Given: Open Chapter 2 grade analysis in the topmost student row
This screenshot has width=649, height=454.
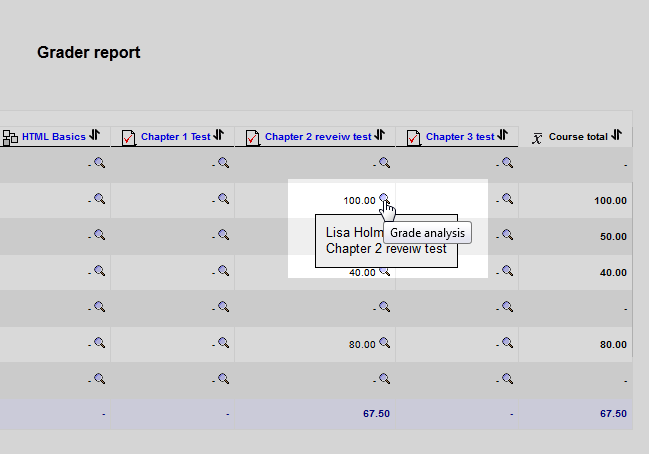Looking at the screenshot, I should (385, 163).
